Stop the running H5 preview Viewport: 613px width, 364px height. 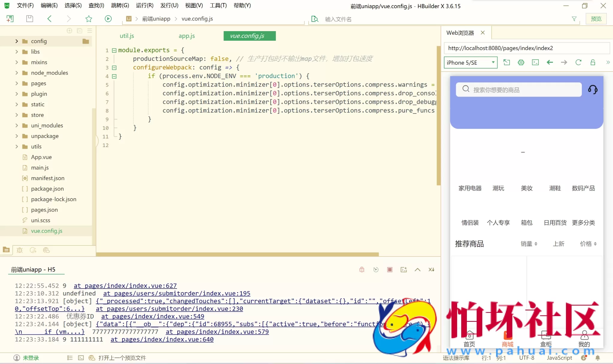[389, 269]
